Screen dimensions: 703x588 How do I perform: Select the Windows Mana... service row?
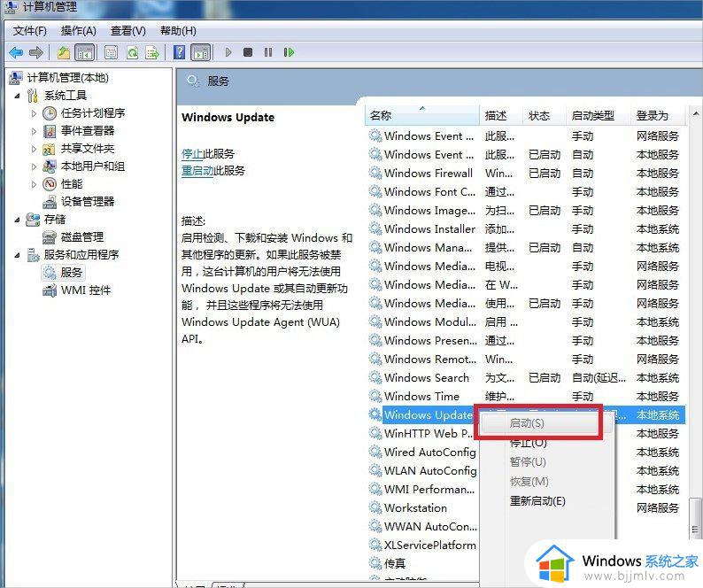point(526,248)
